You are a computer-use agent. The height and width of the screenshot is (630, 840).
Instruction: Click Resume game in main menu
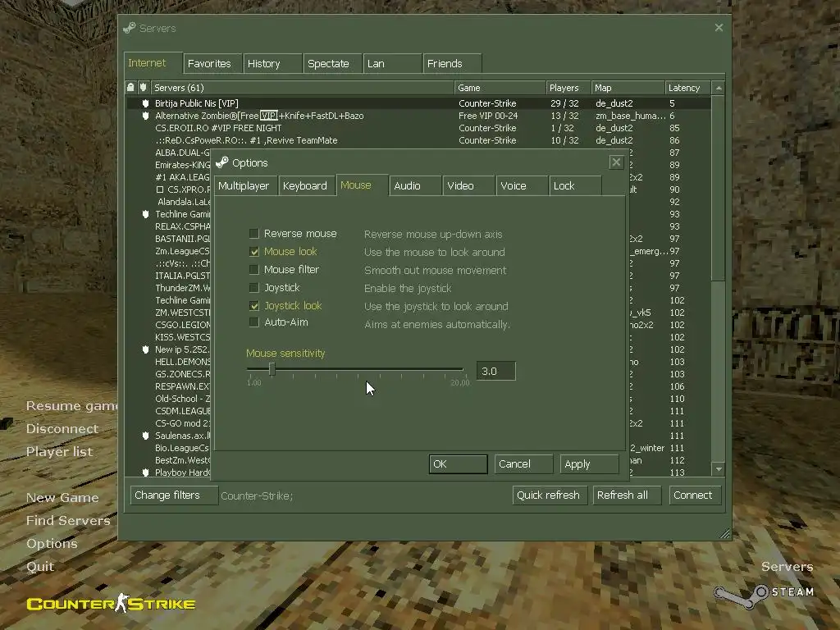(72, 406)
